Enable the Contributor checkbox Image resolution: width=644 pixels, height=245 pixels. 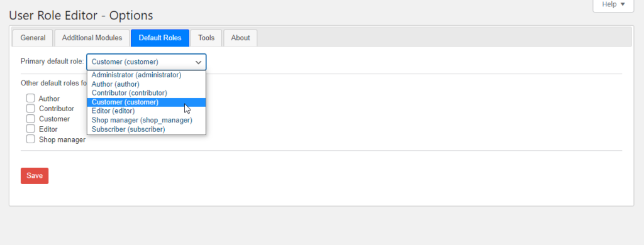(x=30, y=108)
